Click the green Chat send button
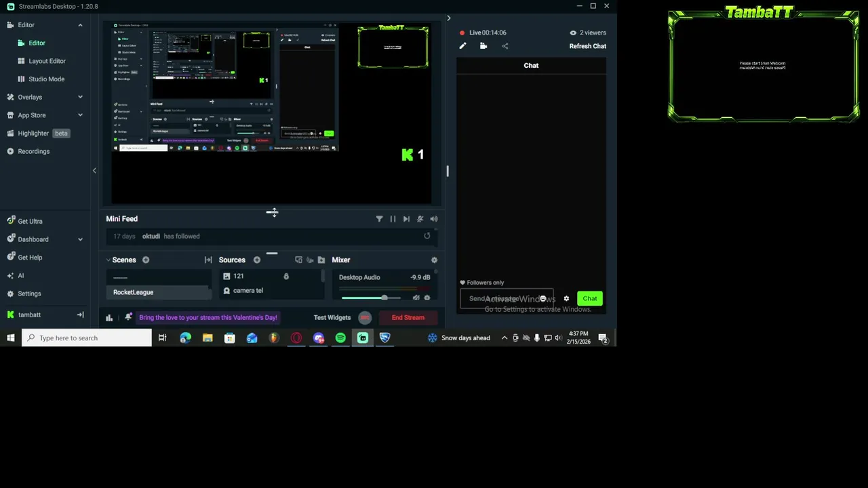Viewport: 868px width, 488px height. pyautogui.click(x=590, y=299)
